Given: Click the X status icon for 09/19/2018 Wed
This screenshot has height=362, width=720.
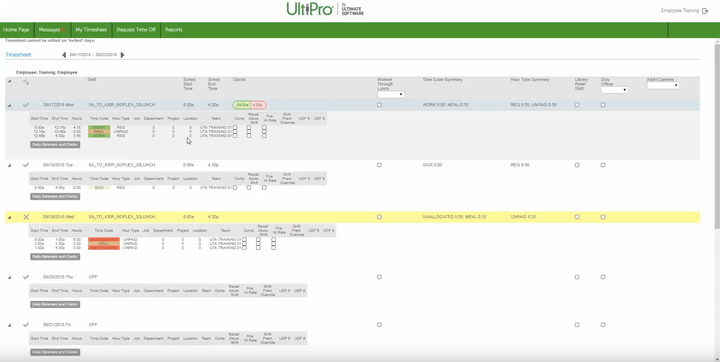Looking at the screenshot, I should tap(26, 217).
